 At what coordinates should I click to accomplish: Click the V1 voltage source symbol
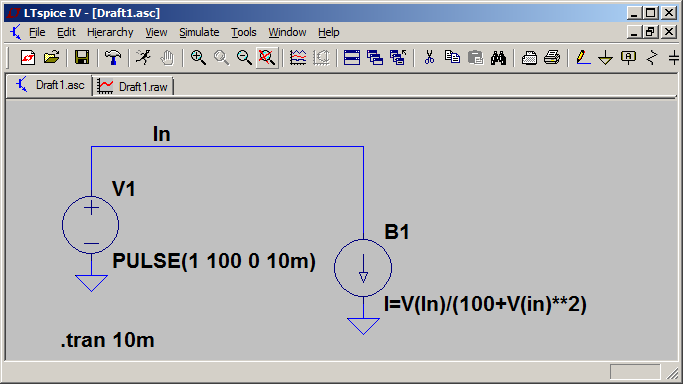coord(91,225)
